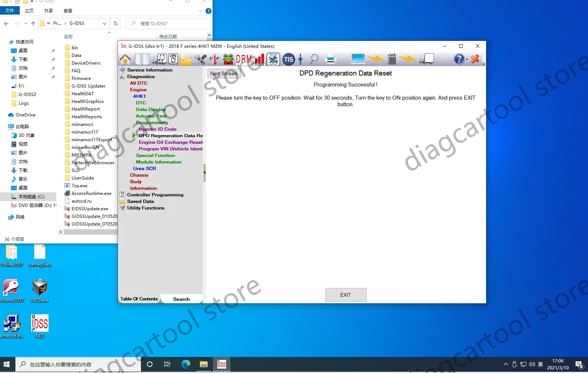This screenshot has height=373, width=588.
Task: Select the Table Of Contents tab
Action: (x=139, y=299)
